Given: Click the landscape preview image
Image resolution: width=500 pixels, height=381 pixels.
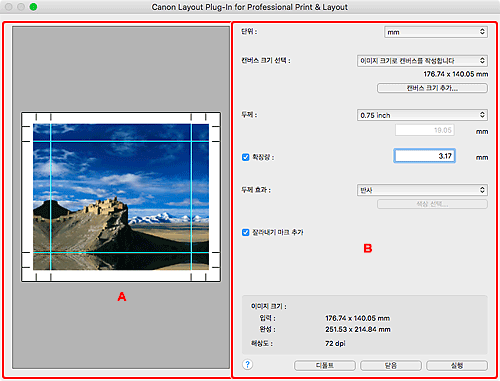Looking at the screenshot, I should pyautogui.click(x=121, y=197).
